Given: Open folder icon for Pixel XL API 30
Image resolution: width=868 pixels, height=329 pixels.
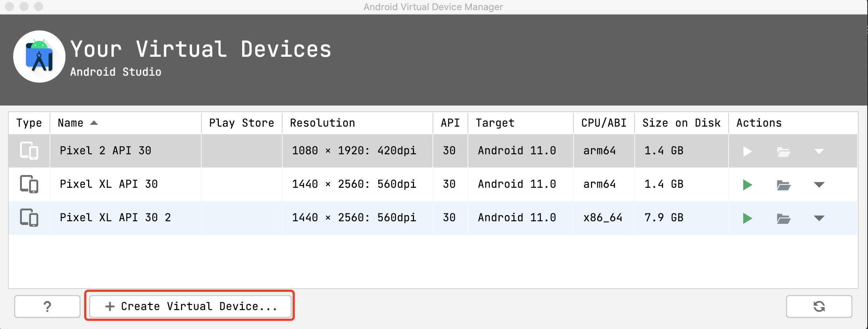Looking at the screenshot, I should pos(783,185).
